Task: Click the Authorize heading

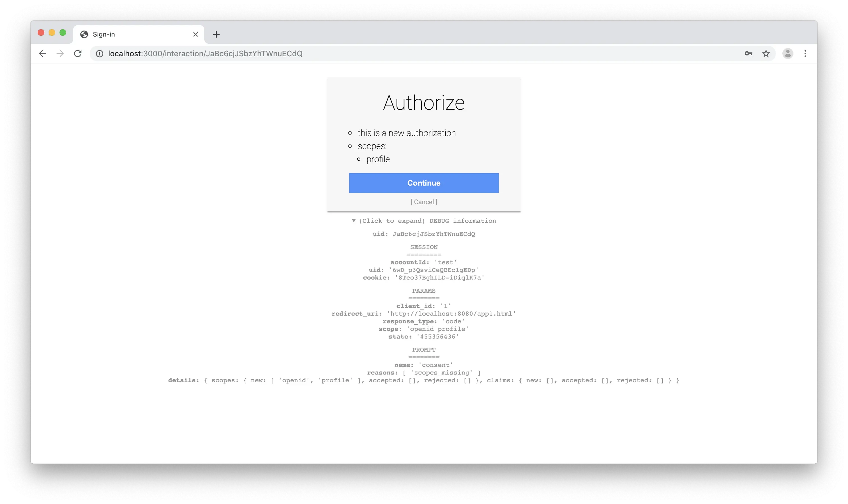Action: coord(424,103)
